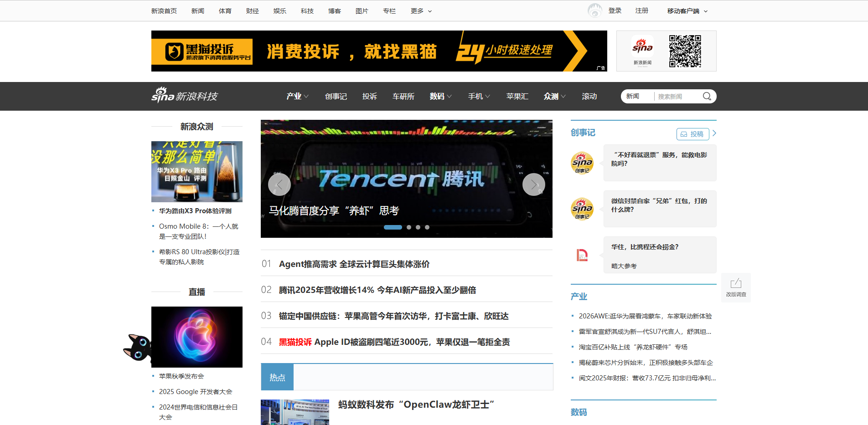This screenshot has height=425, width=868.
Task: Click the 投稿 submit button
Action: [692, 134]
